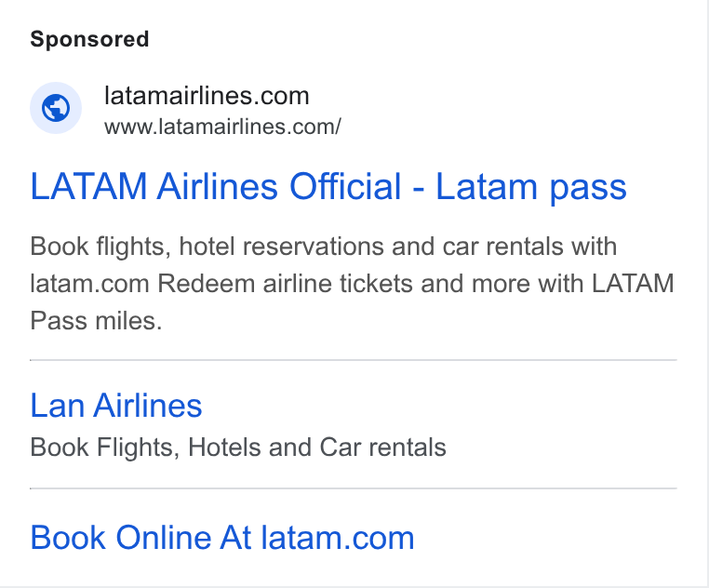Open the Book Online At latam.com sitelink
The image size is (709, 588).
point(222,538)
